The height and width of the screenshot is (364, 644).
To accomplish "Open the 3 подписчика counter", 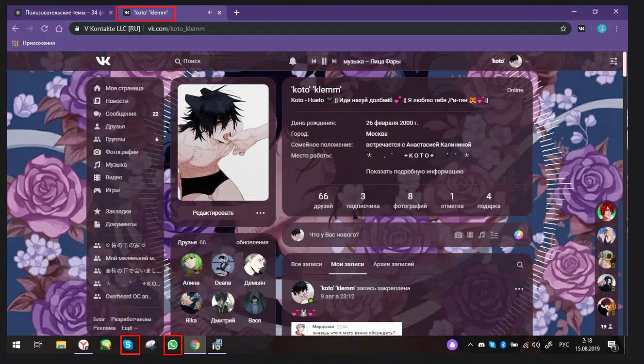I will pyautogui.click(x=363, y=201).
